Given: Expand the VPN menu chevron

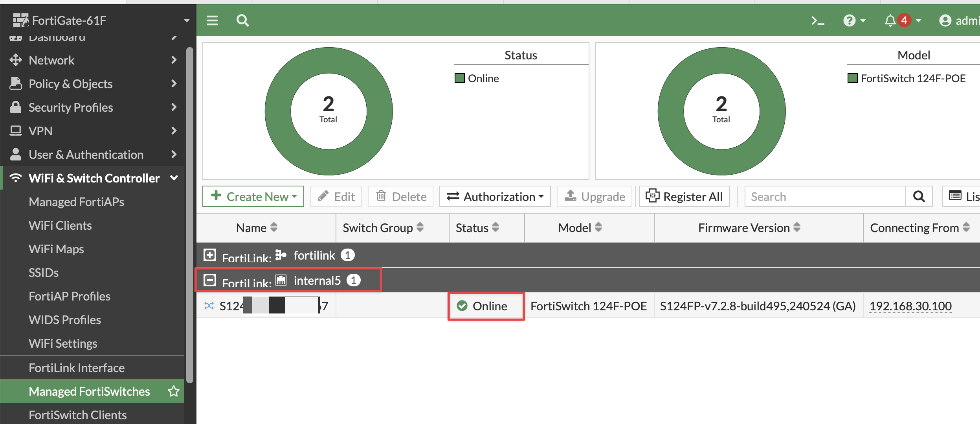Looking at the screenshot, I should [x=174, y=131].
